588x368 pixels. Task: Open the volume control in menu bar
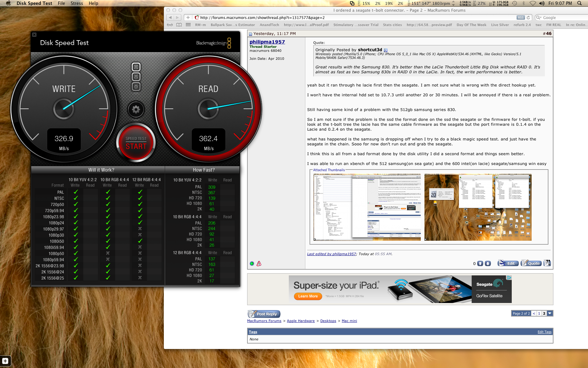click(542, 3)
